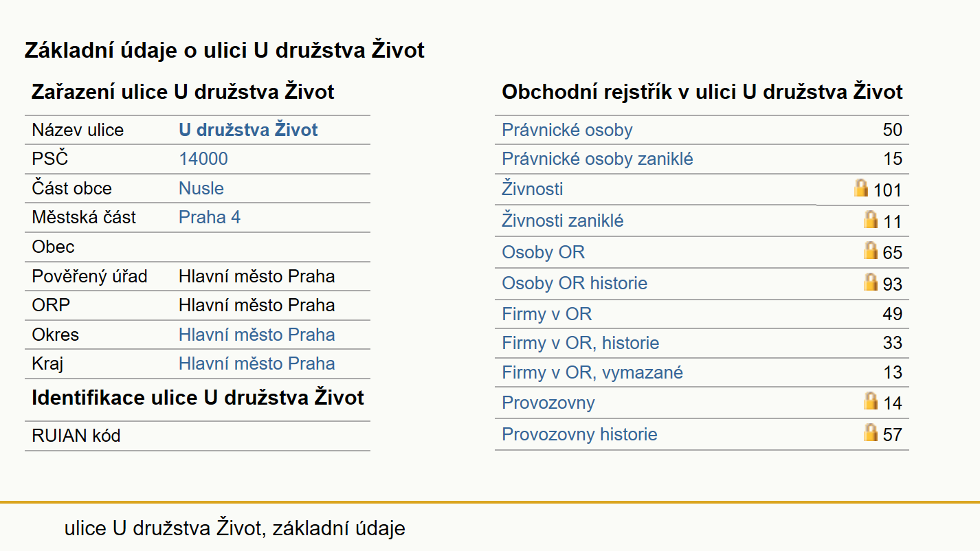
Task: Click the padlock icon in Osoby OR row
Action: pos(871,251)
